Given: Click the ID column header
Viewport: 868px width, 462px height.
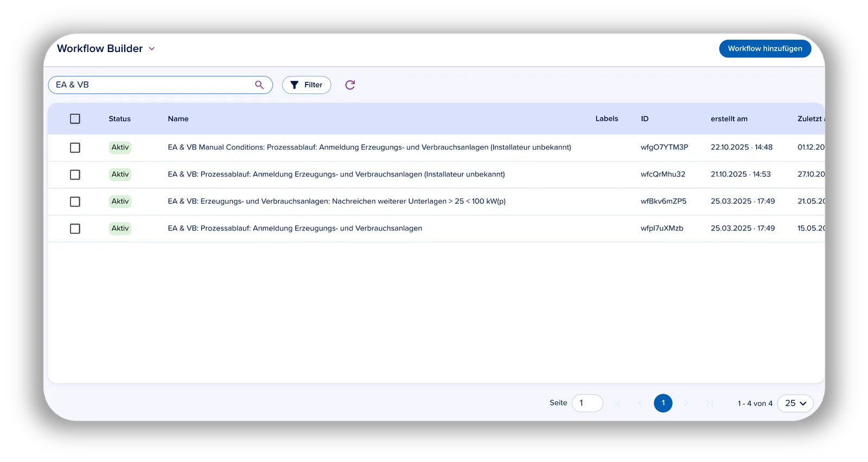Looking at the screenshot, I should pos(644,119).
